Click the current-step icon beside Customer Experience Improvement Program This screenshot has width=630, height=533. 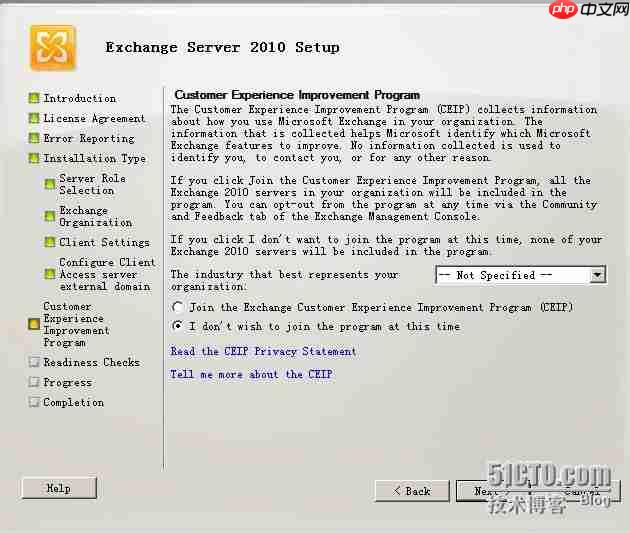[x=34, y=324]
